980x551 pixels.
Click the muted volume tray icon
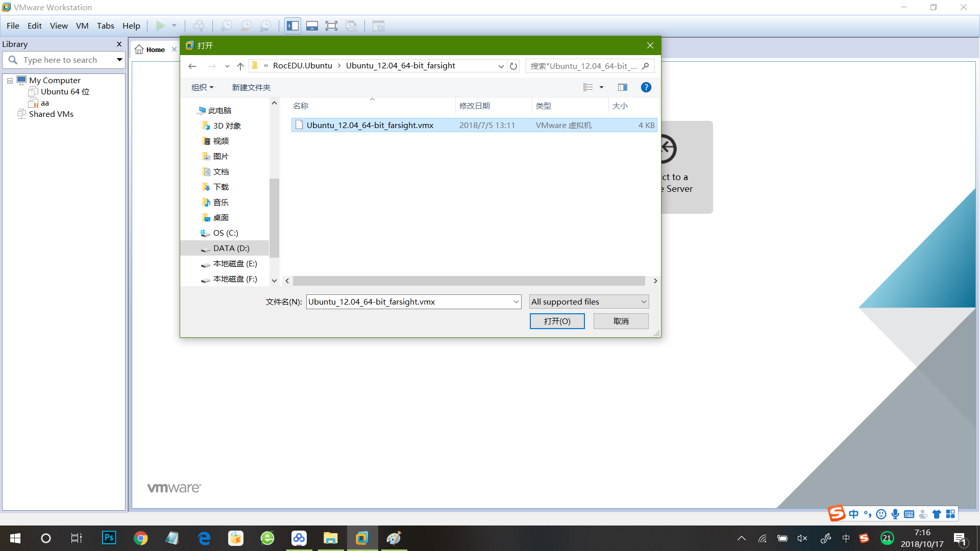click(802, 538)
